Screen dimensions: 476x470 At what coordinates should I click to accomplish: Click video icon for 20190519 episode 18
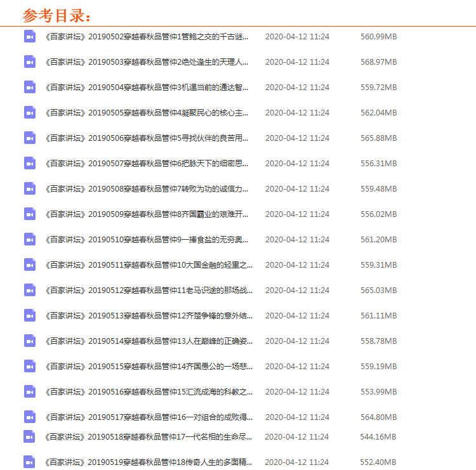coord(29,462)
